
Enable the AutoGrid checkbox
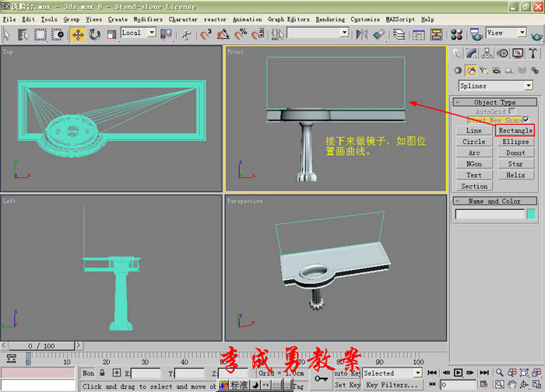[x=512, y=111]
